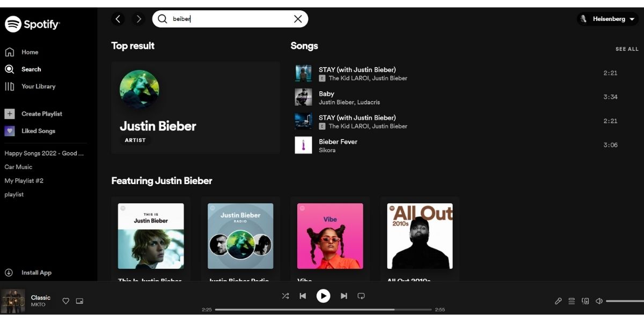Like the currently playing song Classic
This screenshot has height=322, width=644.
(x=65, y=301)
